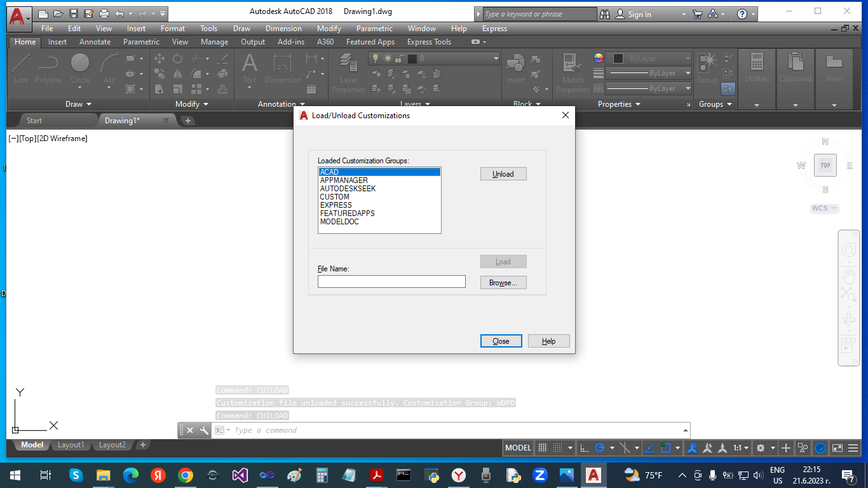Expand the Modify panel dropdown in the ribbon
The height and width of the screenshot is (488, 868).
pos(192,104)
